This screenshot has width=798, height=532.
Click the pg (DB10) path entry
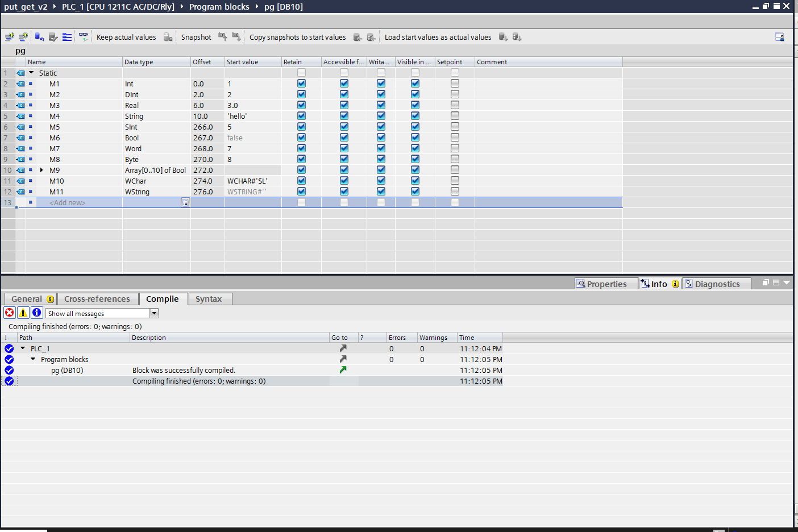pos(67,370)
